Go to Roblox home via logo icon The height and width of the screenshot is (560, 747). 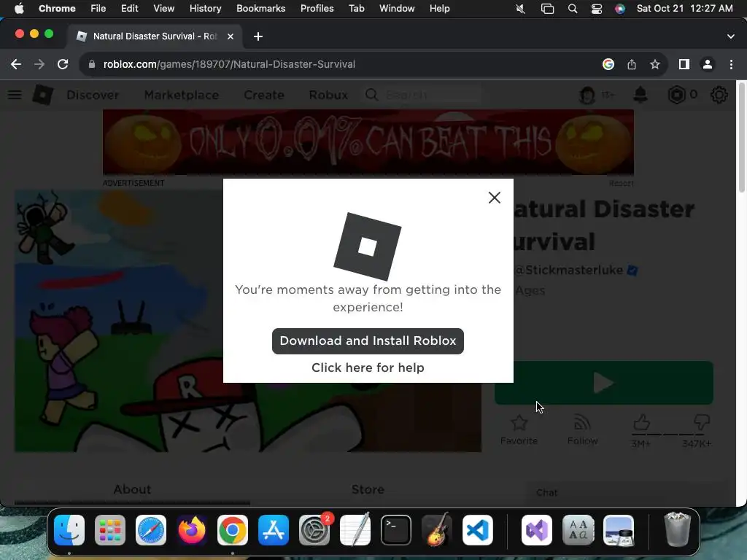click(x=42, y=95)
